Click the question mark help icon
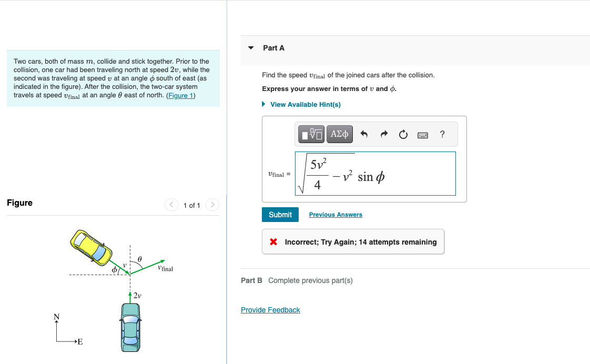Screen dimensions: 590x364 pyautogui.click(x=442, y=134)
